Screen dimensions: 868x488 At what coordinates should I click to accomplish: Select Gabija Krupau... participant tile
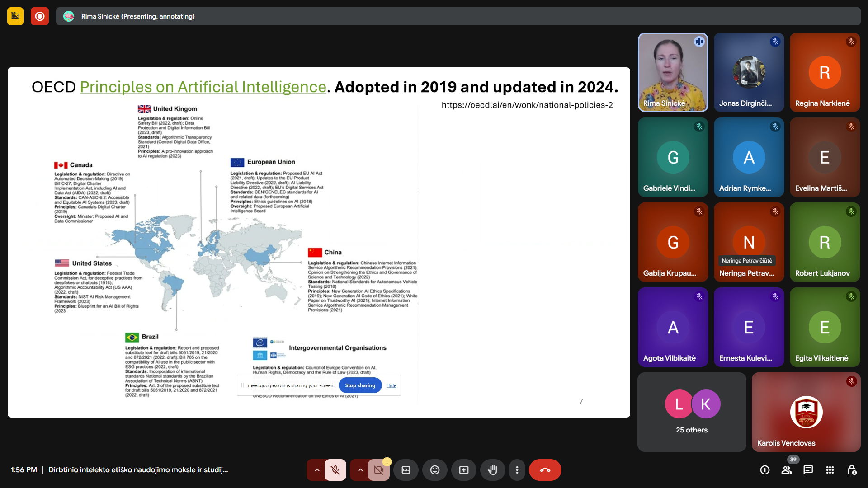(x=673, y=242)
